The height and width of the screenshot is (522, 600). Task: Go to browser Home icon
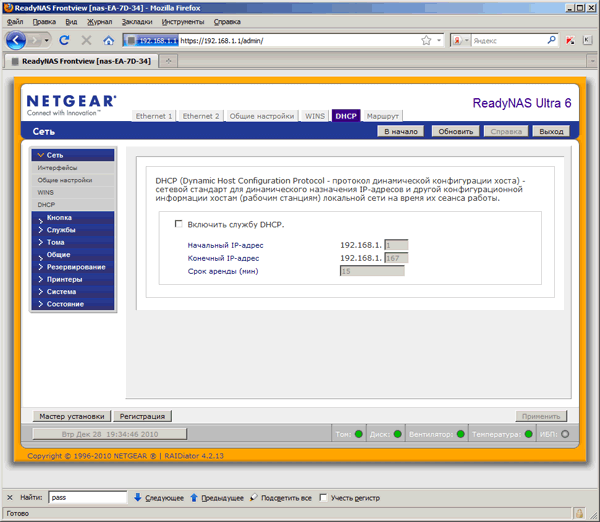[109, 40]
